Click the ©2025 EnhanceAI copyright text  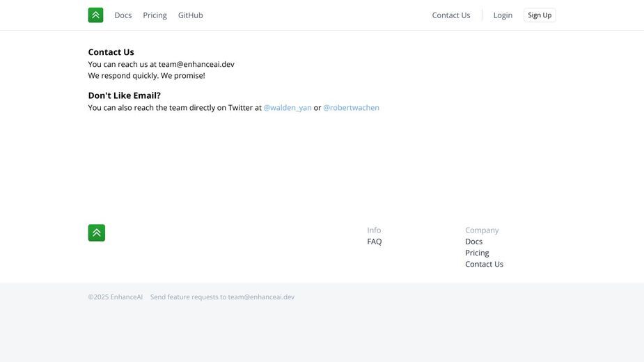(116, 297)
